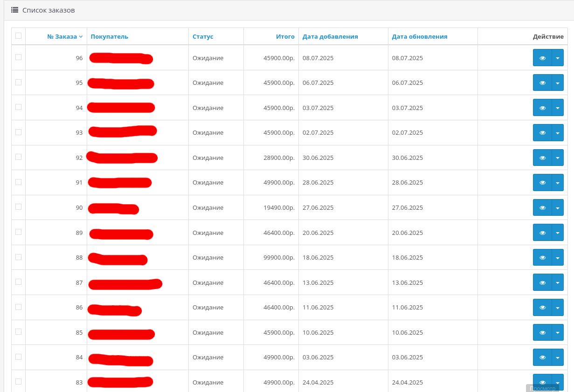
Task: View order 95 with eye icon
Action: (542, 83)
